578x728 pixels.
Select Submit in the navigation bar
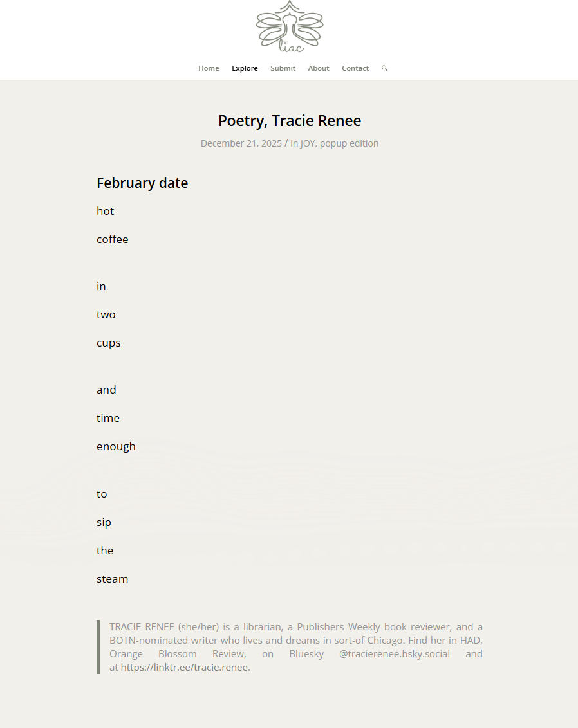click(283, 68)
